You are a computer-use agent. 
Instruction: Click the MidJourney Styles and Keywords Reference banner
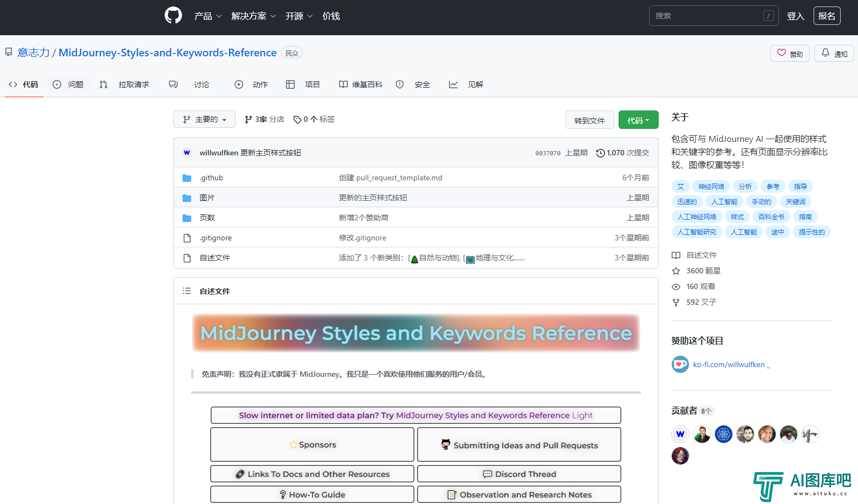coord(416,333)
